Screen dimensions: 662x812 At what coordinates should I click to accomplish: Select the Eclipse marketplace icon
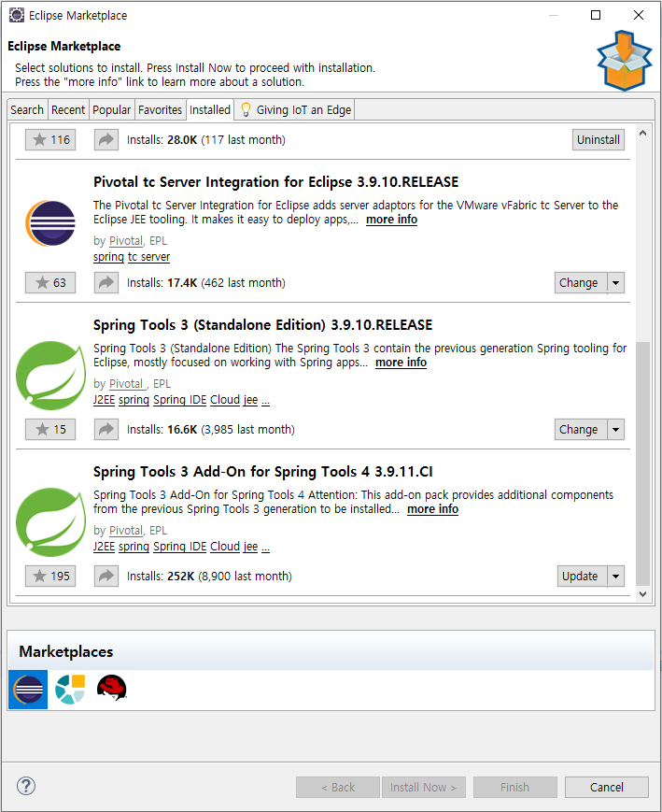(28, 690)
